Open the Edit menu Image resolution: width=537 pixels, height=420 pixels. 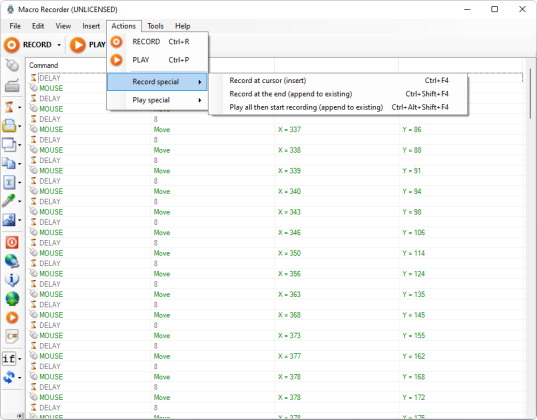coord(38,26)
